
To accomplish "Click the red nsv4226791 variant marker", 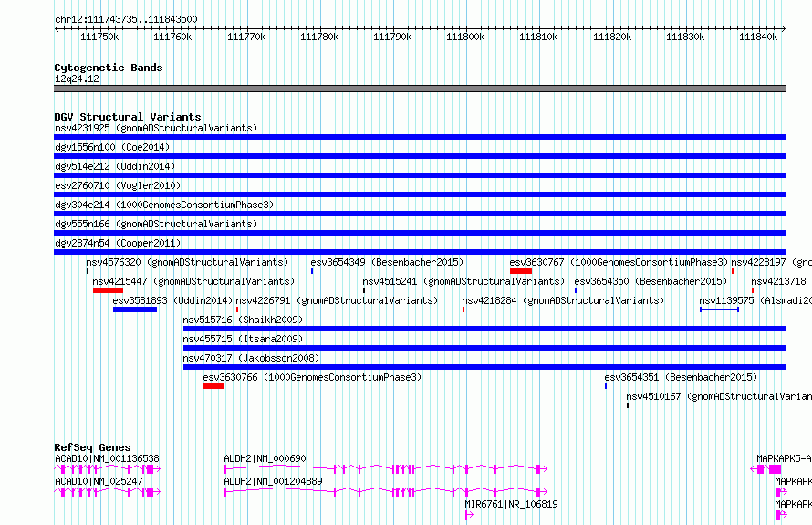I will 237,310.
